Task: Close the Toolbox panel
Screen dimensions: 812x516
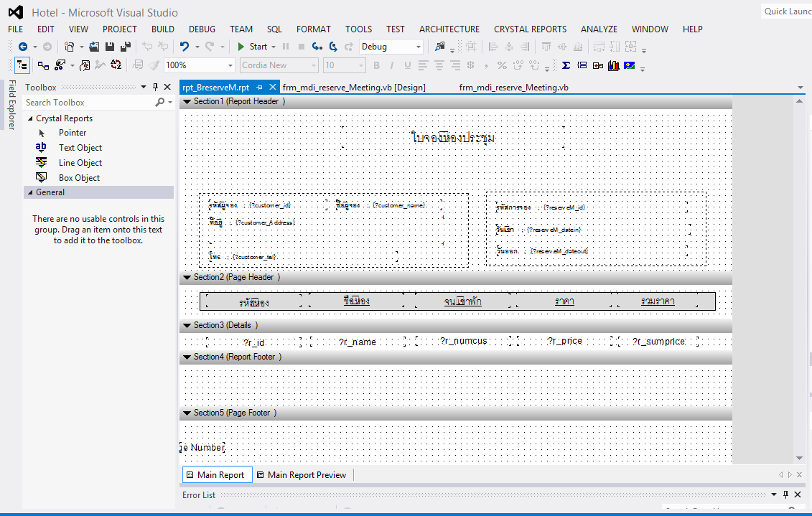Action: tap(167, 87)
